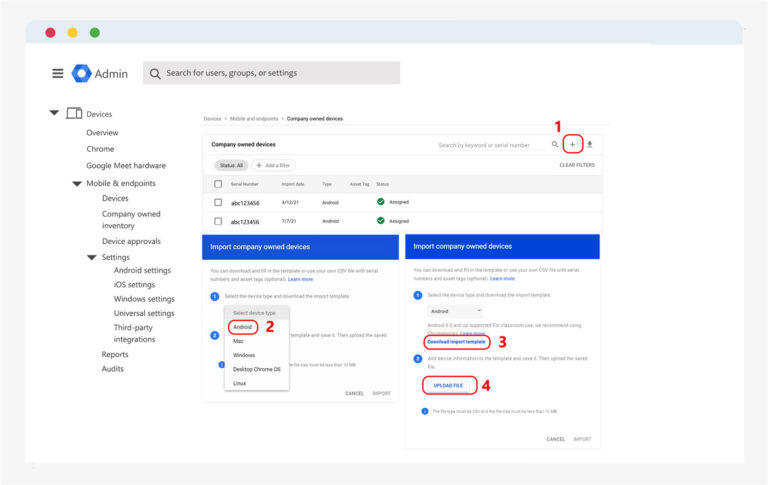Select Android from device type list
Viewport: 768px width, 485px height.
click(x=242, y=327)
